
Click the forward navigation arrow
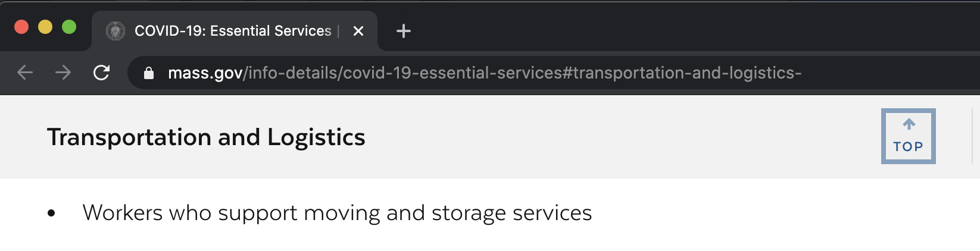(63, 73)
